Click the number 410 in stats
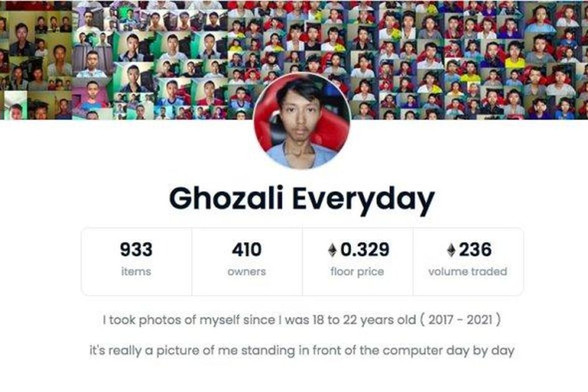This screenshot has height=392, width=588. (246, 250)
